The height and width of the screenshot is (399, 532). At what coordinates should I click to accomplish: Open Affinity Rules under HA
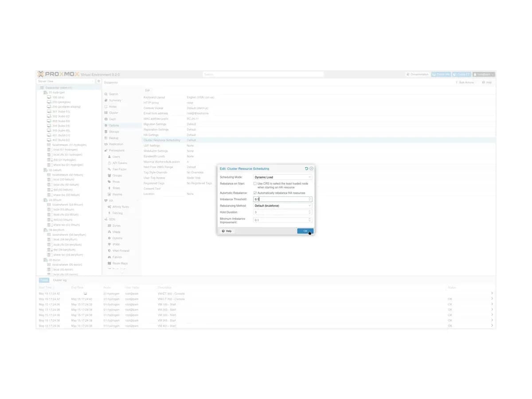[121, 207]
